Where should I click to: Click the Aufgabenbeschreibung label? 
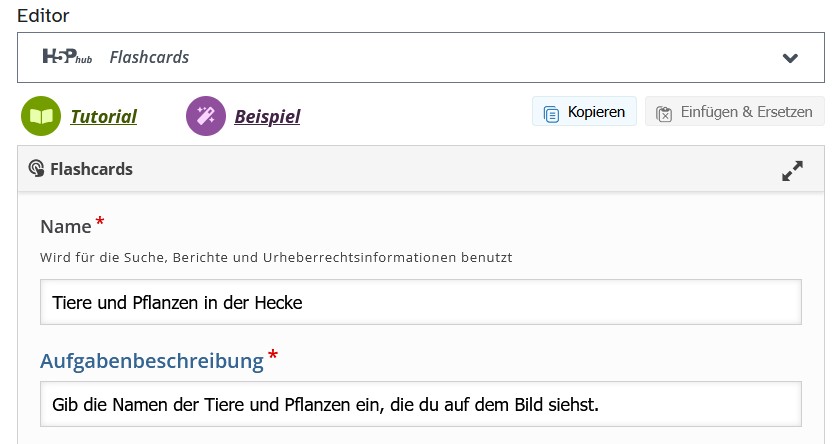151,360
